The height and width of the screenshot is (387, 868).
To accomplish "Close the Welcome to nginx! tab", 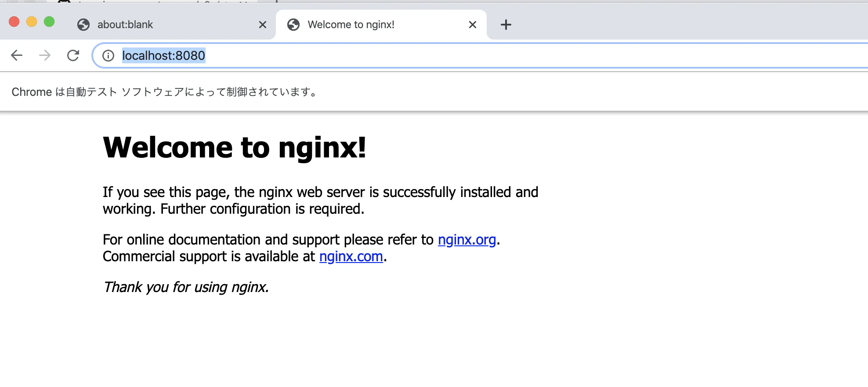I will point(473,25).
